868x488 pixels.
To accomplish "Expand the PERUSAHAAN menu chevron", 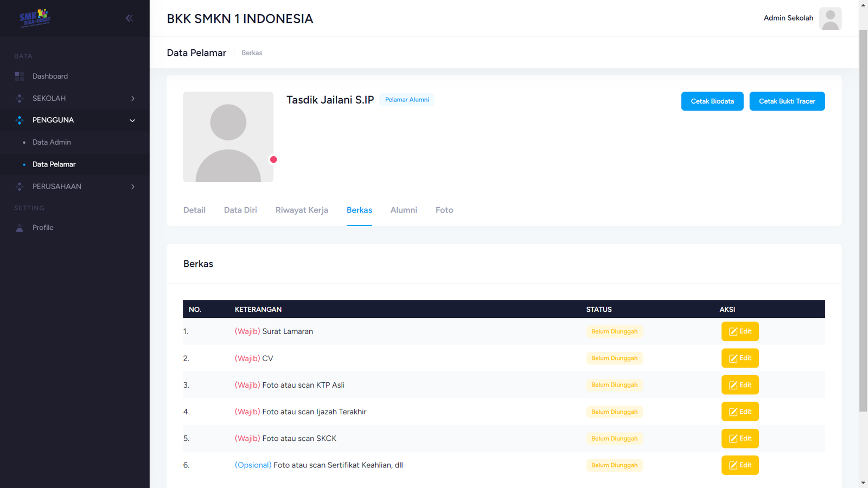I will (132, 187).
